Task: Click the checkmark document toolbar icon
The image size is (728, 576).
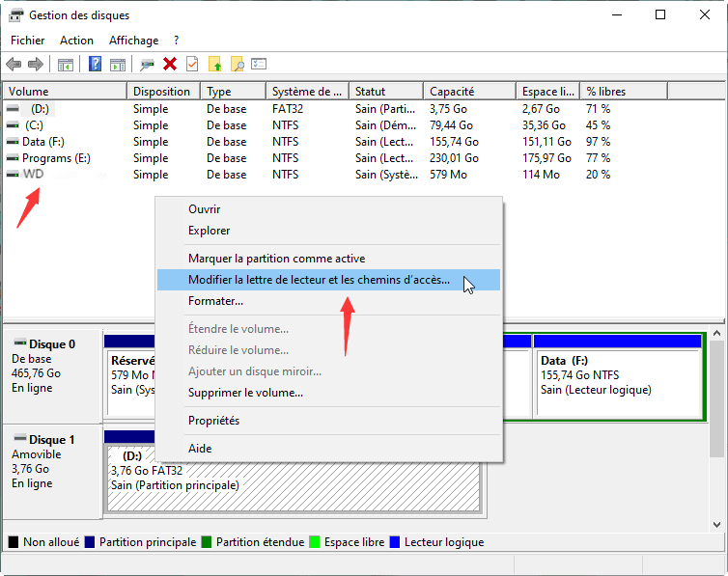Action: 191,64
